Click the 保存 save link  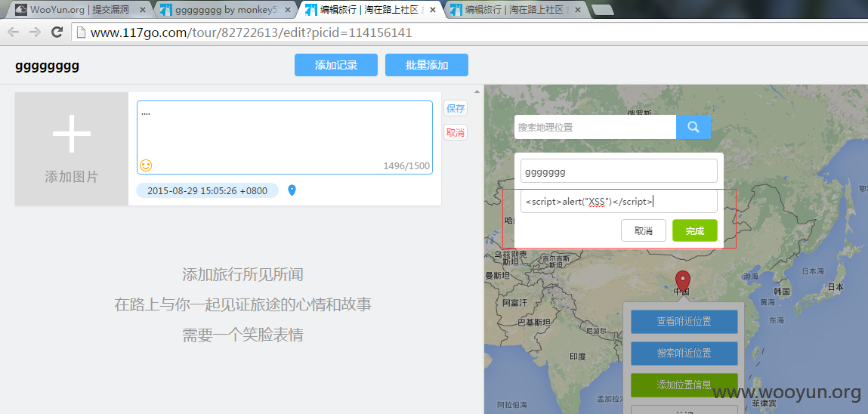point(456,109)
